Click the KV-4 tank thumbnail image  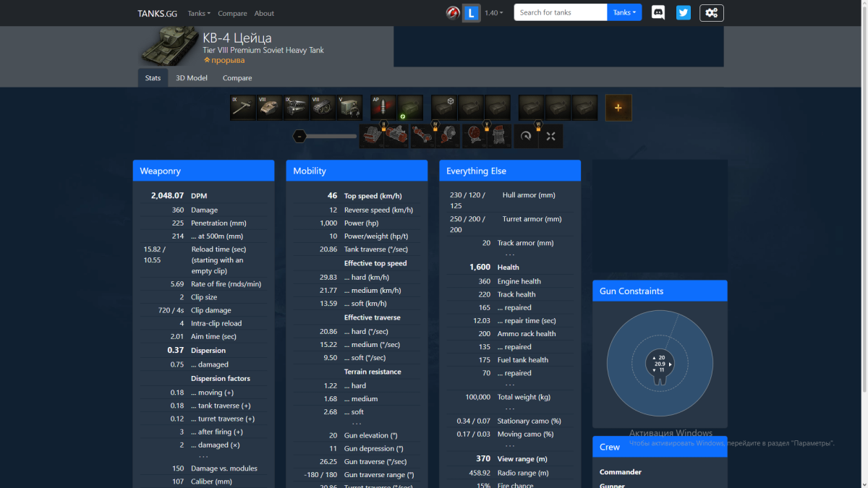click(169, 46)
